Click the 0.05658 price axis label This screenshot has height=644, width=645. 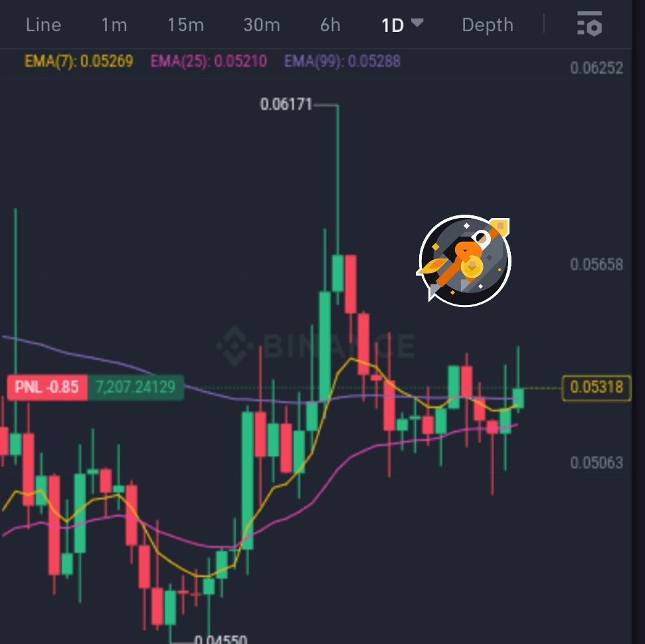coord(597,265)
